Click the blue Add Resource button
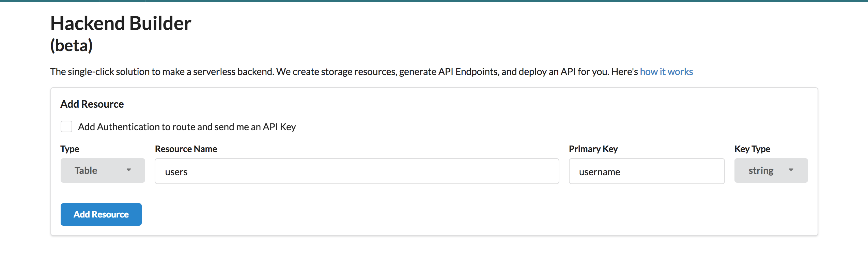The height and width of the screenshot is (255, 868). (101, 214)
